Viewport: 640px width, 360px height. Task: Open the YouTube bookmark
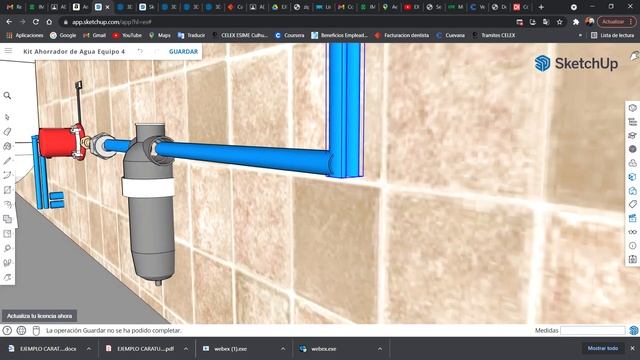127,36
